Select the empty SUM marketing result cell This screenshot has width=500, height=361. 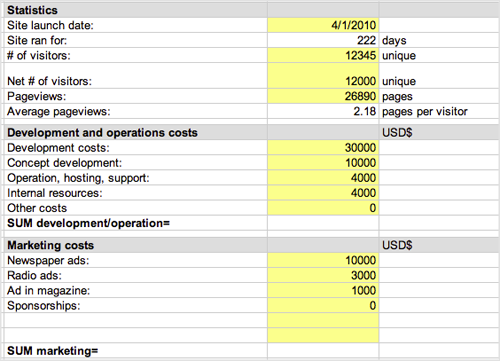[x=323, y=351]
